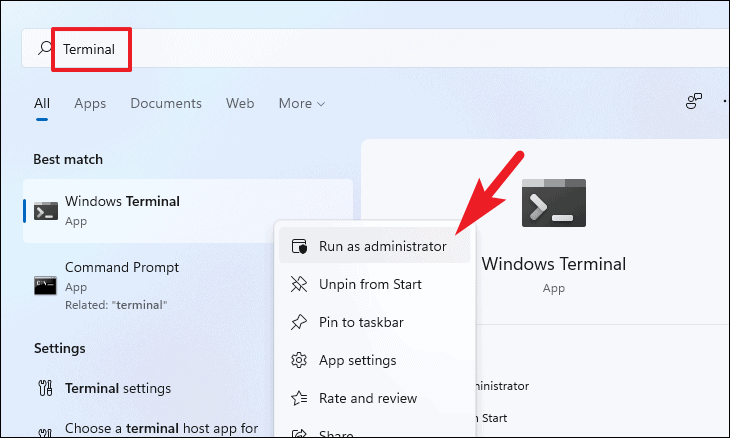730x438 pixels.
Task: Click the App settings gear icon
Action: tap(299, 360)
